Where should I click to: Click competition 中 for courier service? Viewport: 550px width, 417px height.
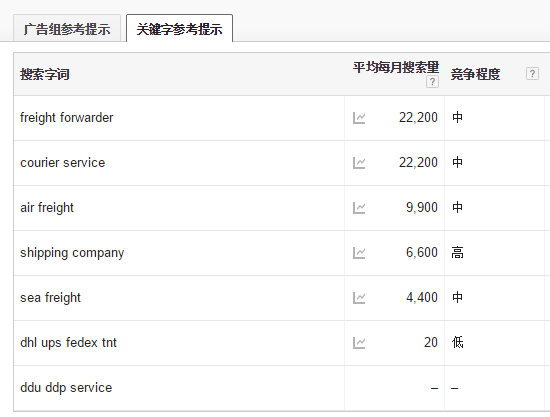coord(457,162)
